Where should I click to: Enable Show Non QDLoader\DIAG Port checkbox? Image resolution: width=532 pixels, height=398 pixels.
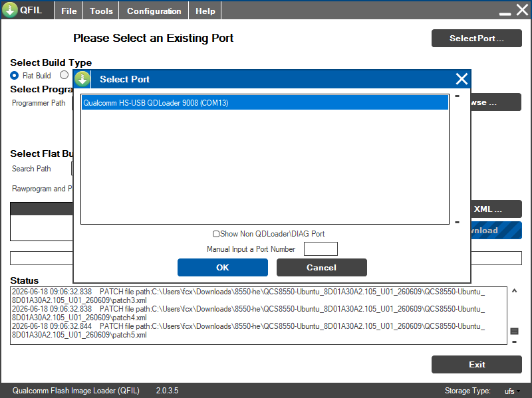215,234
